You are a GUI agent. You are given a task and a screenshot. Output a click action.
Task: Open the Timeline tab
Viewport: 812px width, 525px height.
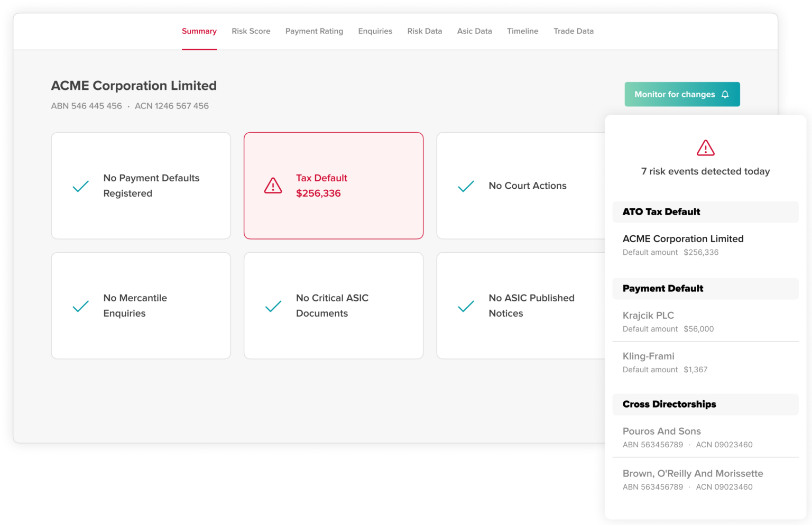point(522,31)
